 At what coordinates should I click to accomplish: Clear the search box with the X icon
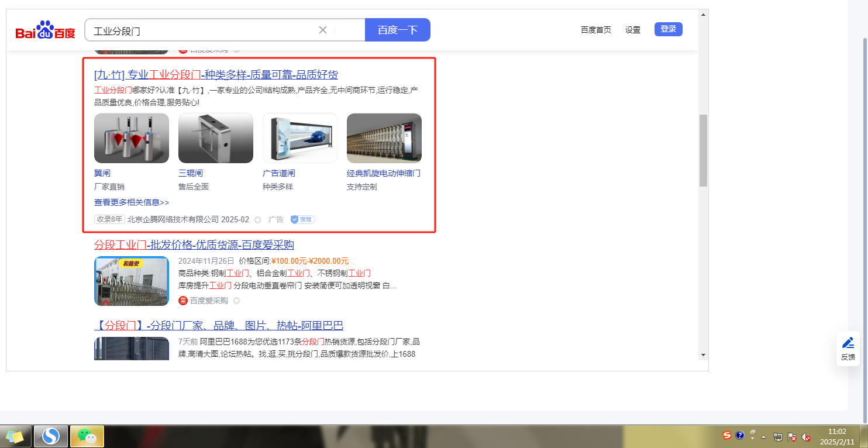click(x=322, y=30)
